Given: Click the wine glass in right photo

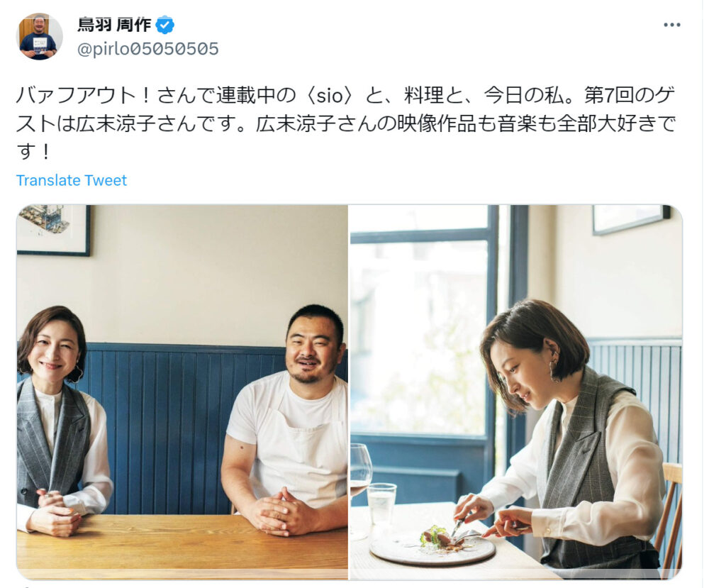Looking at the screenshot, I should coord(360,475).
